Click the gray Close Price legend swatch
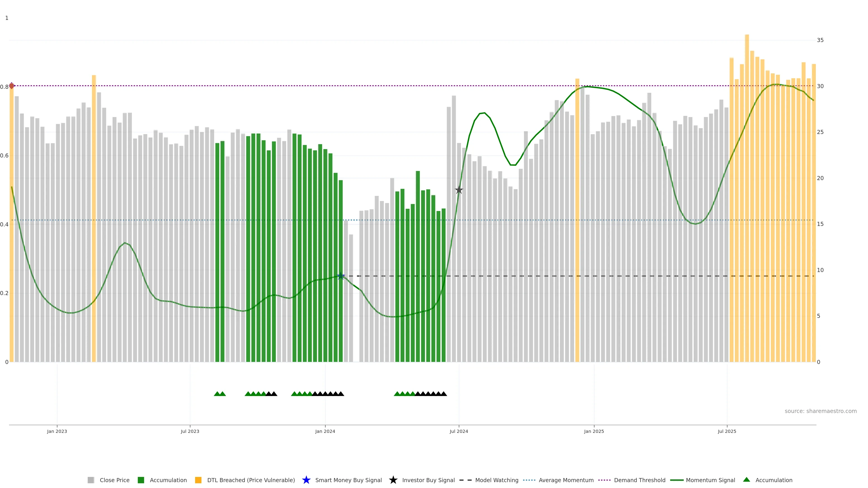Viewport: 868px width, 488px height. click(91, 480)
